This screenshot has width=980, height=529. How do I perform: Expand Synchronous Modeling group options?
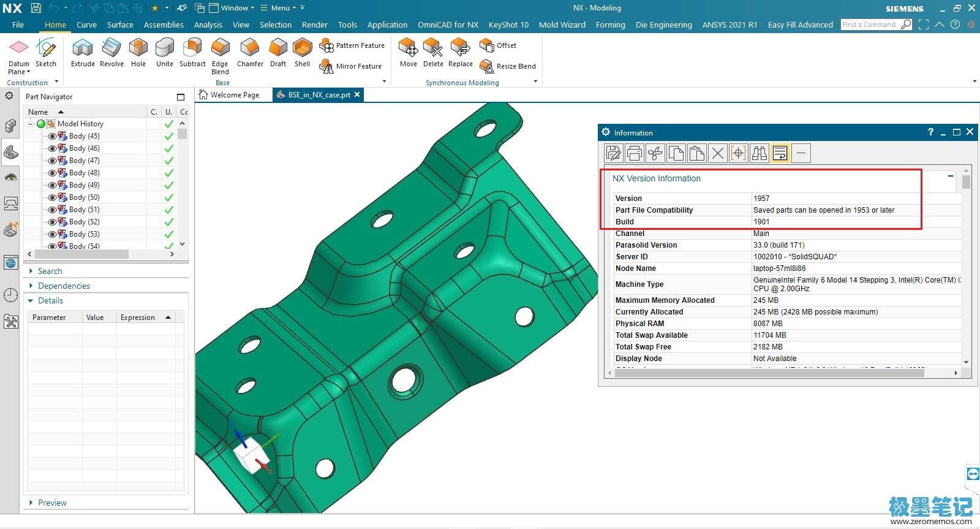point(535,82)
